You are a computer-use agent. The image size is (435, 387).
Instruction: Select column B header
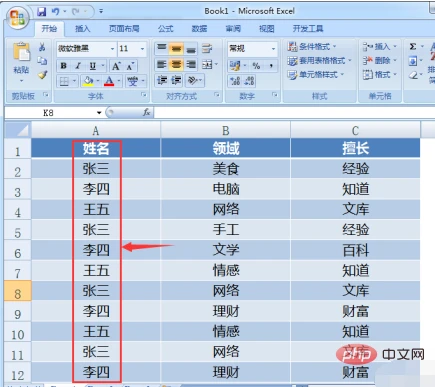point(225,130)
